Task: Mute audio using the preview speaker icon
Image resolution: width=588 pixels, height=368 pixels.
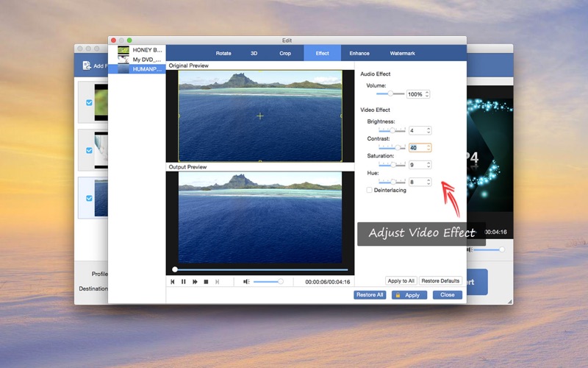Action: coord(247,282)
